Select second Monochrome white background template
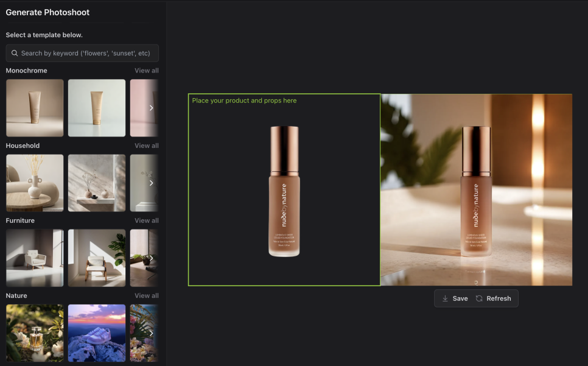This screenshot has height=366, width=588. [97, 108]
